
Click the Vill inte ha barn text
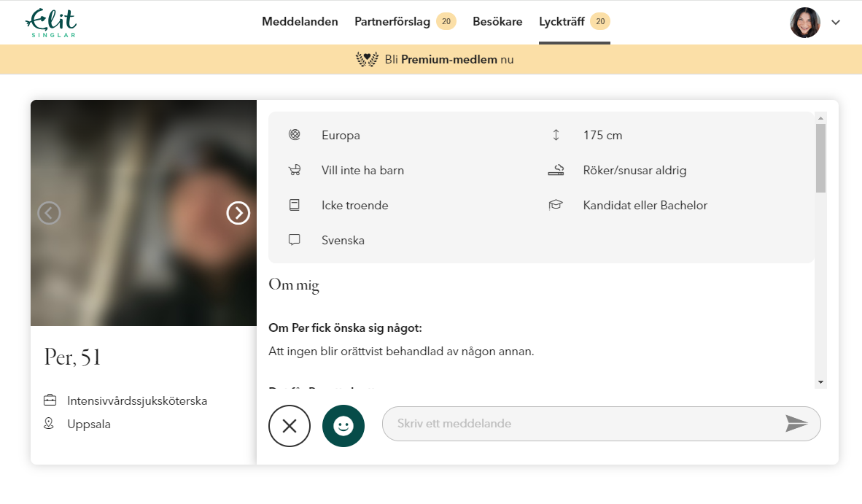pos(363,171)
